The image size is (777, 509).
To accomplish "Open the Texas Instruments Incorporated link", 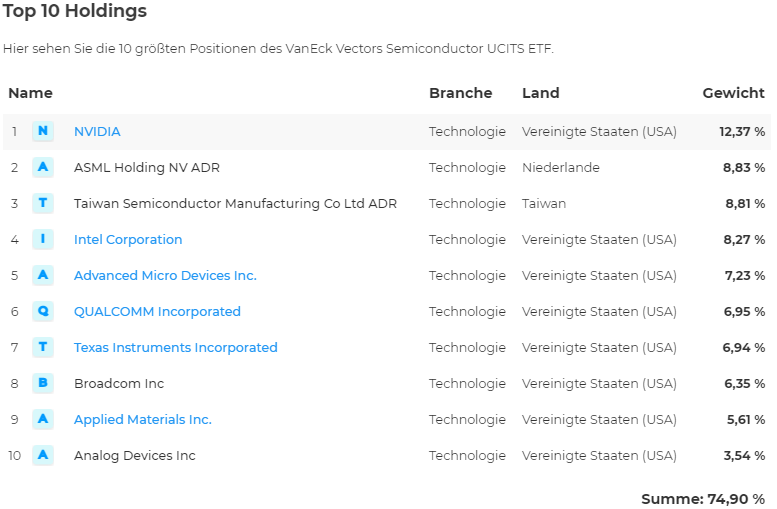I will tap(176, 347).
